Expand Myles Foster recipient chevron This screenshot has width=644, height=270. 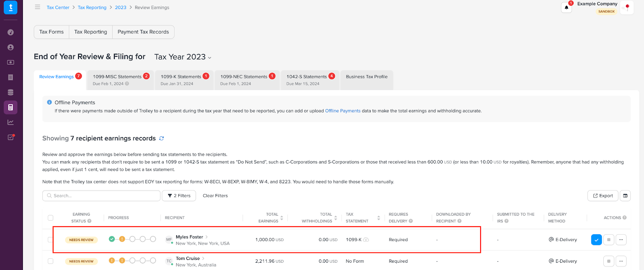pyautogui.click(x=206, y=237)
